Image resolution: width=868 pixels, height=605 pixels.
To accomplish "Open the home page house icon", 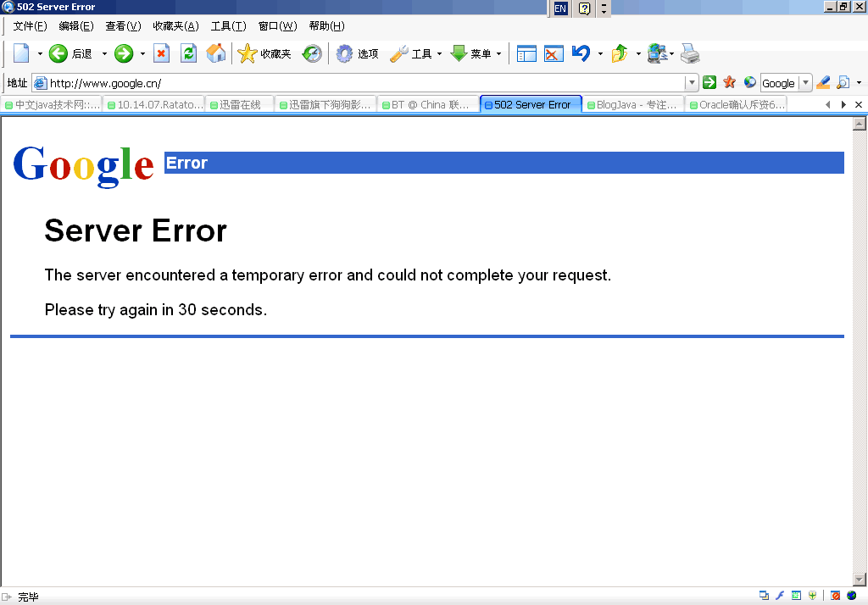I will pyautogui.click(x=216, y=53).
